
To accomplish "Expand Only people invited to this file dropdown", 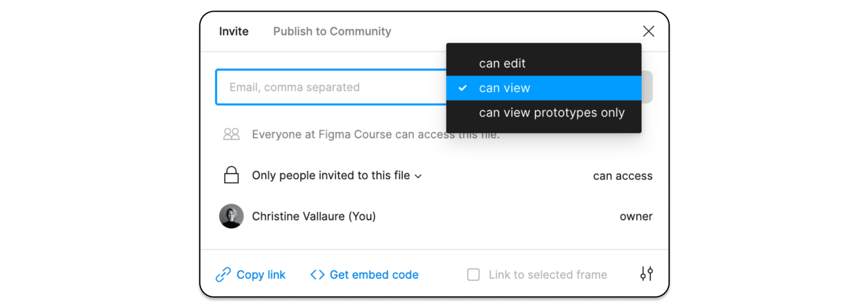I will tap(330, 175).
